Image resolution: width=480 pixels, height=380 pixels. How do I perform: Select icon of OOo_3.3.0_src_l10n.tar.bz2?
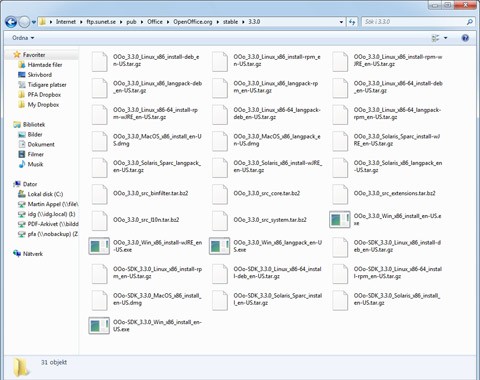point(99,221)
